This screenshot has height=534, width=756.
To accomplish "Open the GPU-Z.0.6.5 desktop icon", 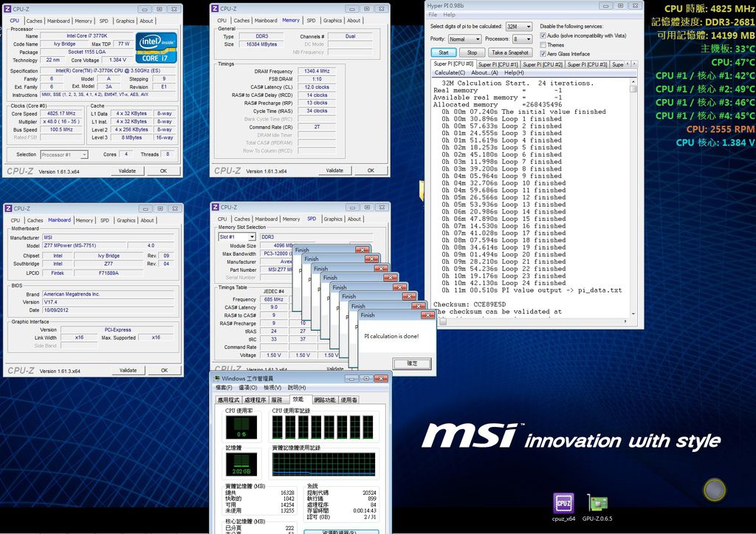I will (x=597, y=504).
